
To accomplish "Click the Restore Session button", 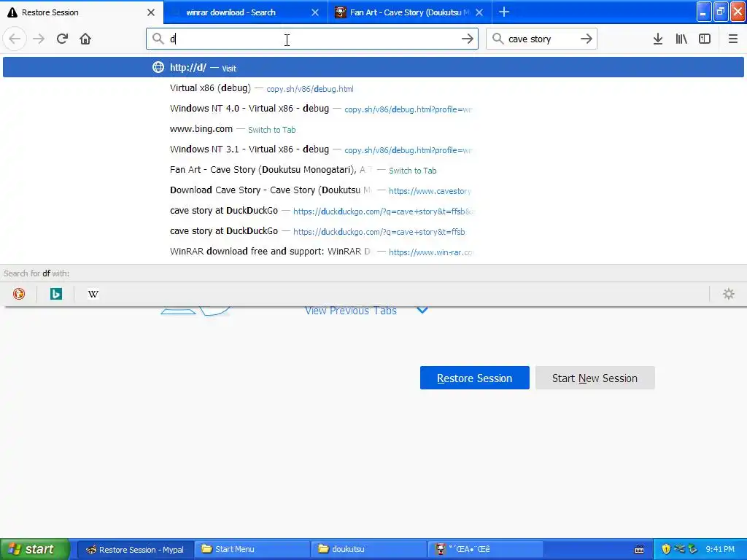I will pyautogui.click(x=474, y=378).
